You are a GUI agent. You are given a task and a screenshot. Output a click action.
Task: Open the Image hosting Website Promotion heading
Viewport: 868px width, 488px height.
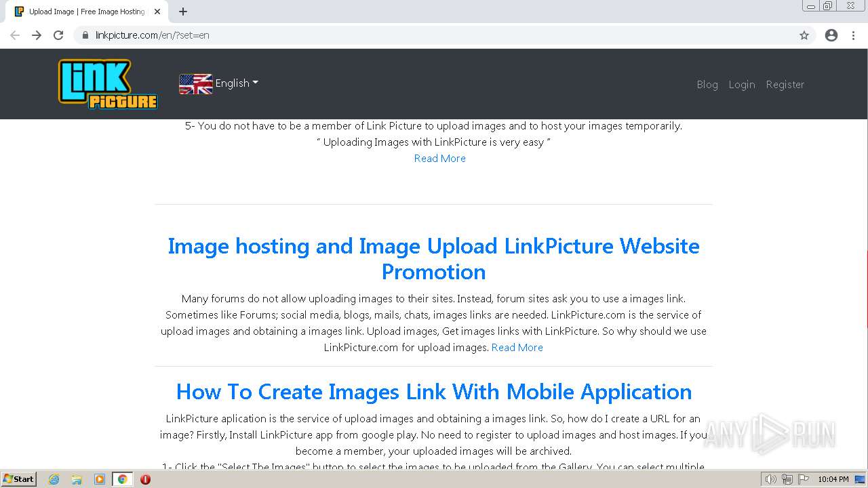pos(434,258)
